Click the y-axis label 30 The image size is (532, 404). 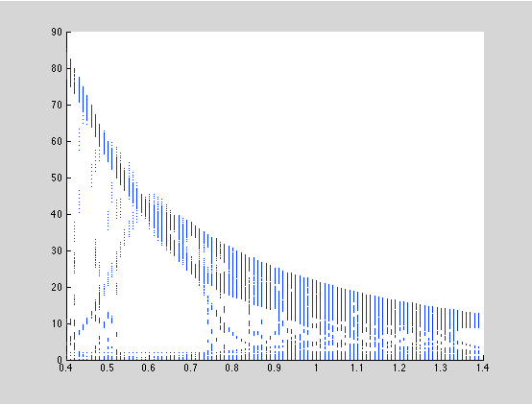[x=57, y=250]
